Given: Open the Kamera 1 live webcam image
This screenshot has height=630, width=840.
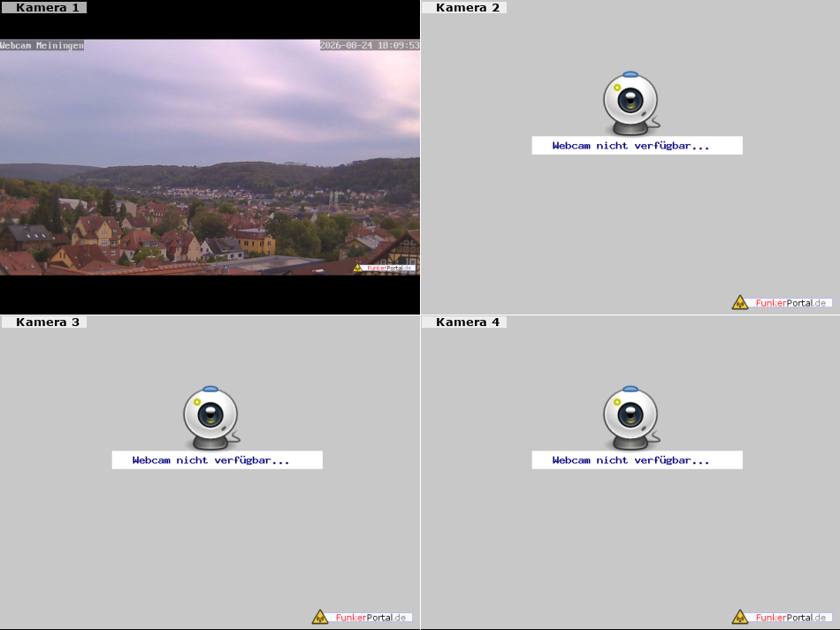Looking at the screenshot, I should tap(210, 156).
